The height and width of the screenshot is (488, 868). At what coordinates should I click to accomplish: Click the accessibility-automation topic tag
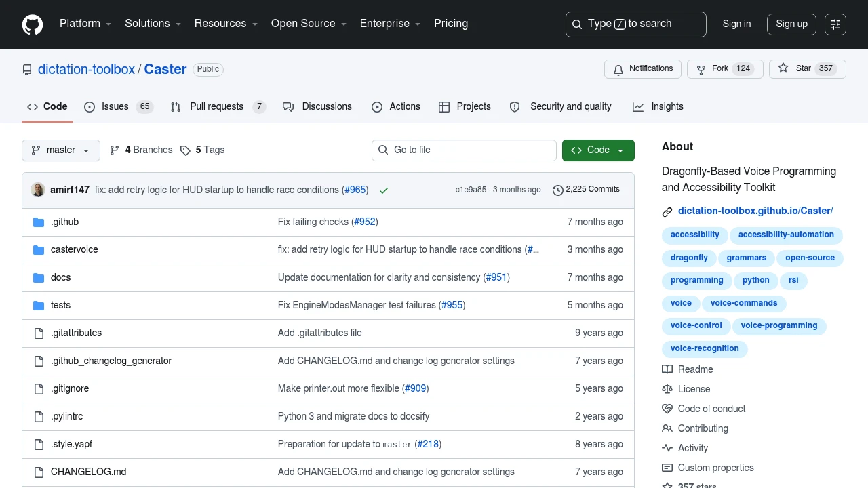[x=786, y=235]
